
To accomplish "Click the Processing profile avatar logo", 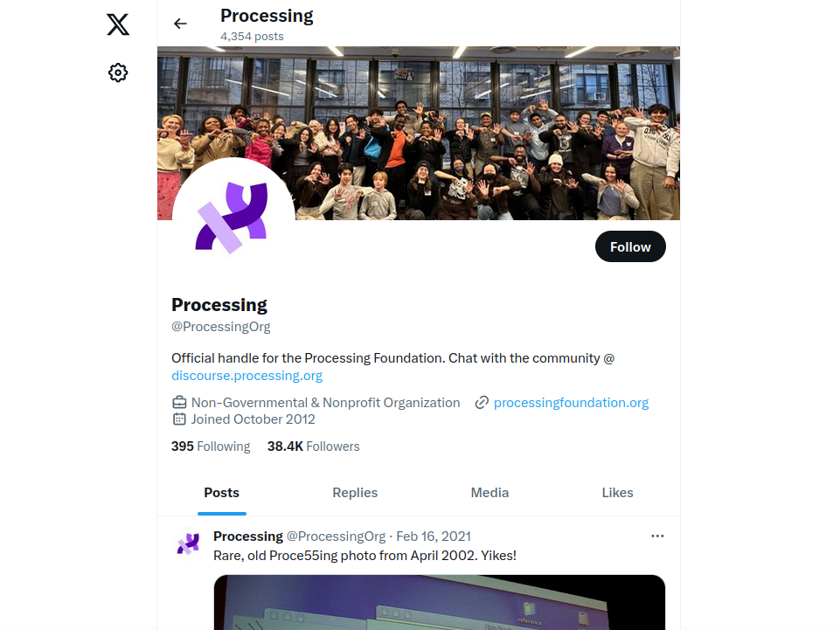I will click(233, 218).
